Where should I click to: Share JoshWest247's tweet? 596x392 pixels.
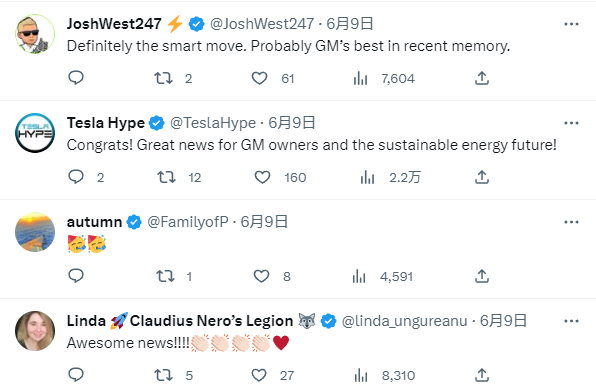pyautogui.click(x=482, y=78)
